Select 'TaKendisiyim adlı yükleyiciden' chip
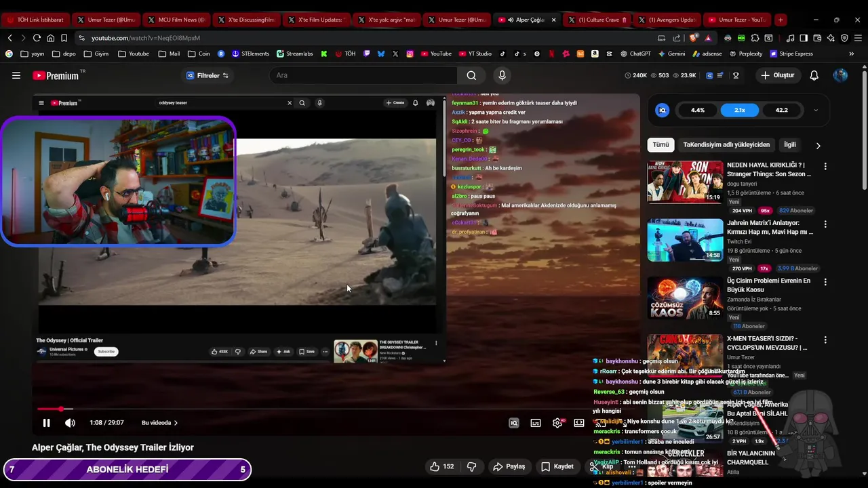The width and height of the screenshot is (868, 488). (726, 144)
